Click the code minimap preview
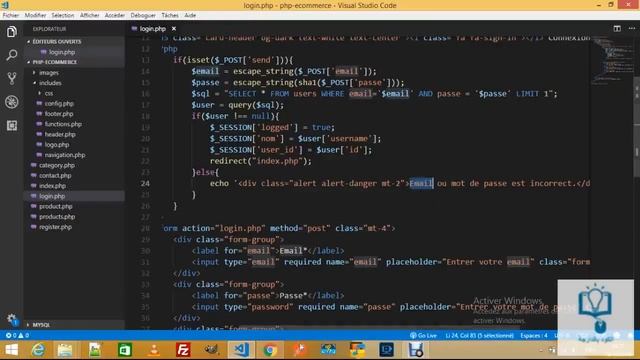Screen dimensions: 640x360 click(x=611, y=59)
